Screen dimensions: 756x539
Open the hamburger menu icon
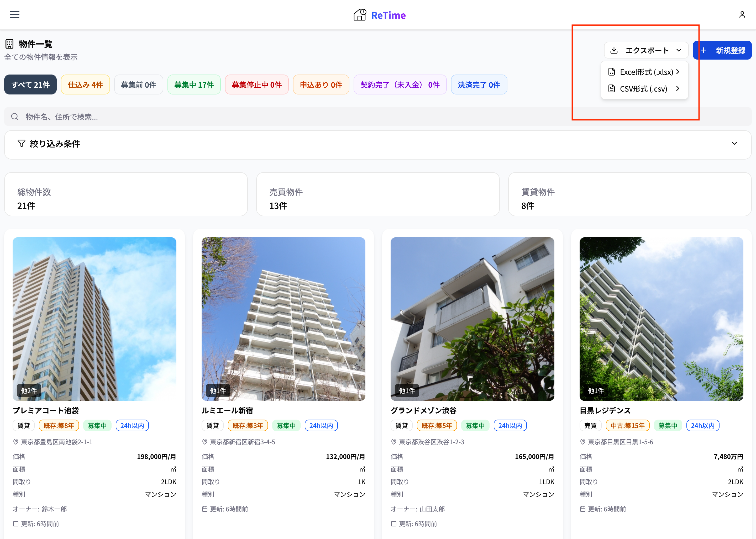click(15, 15)
